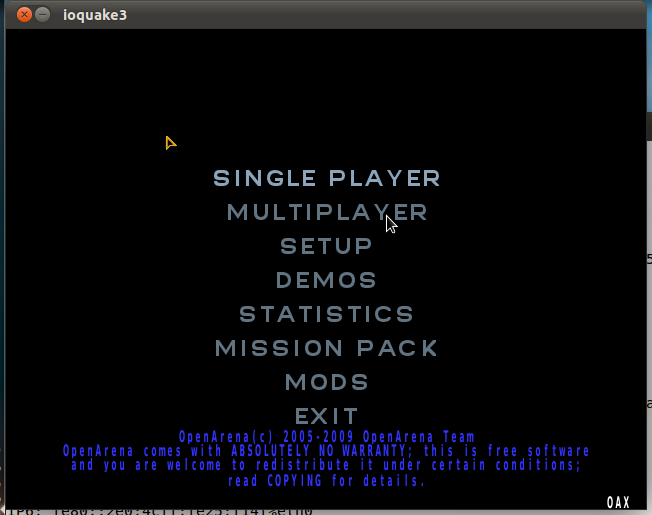Click the yellow arrow cursor icon
652x515 pixels.
[170, 143]
